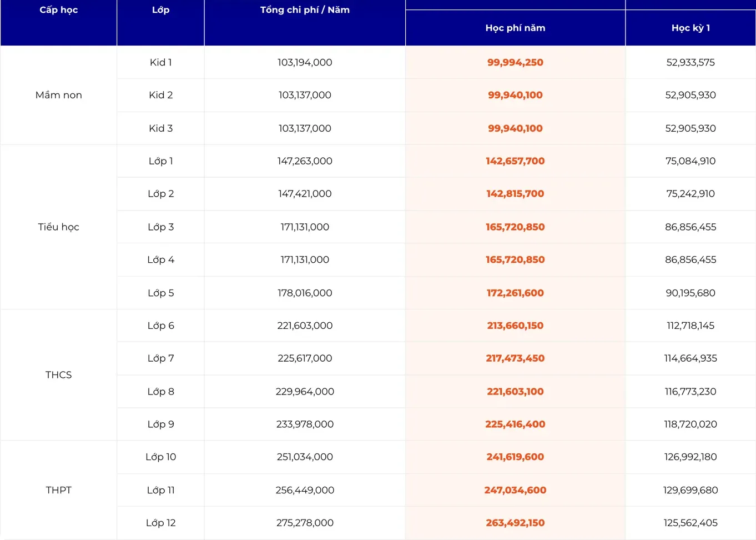Click total cost '178,016,000' for Lớp 5
The width and height of the screenshot is (756, 540).
tap(305, 293)
